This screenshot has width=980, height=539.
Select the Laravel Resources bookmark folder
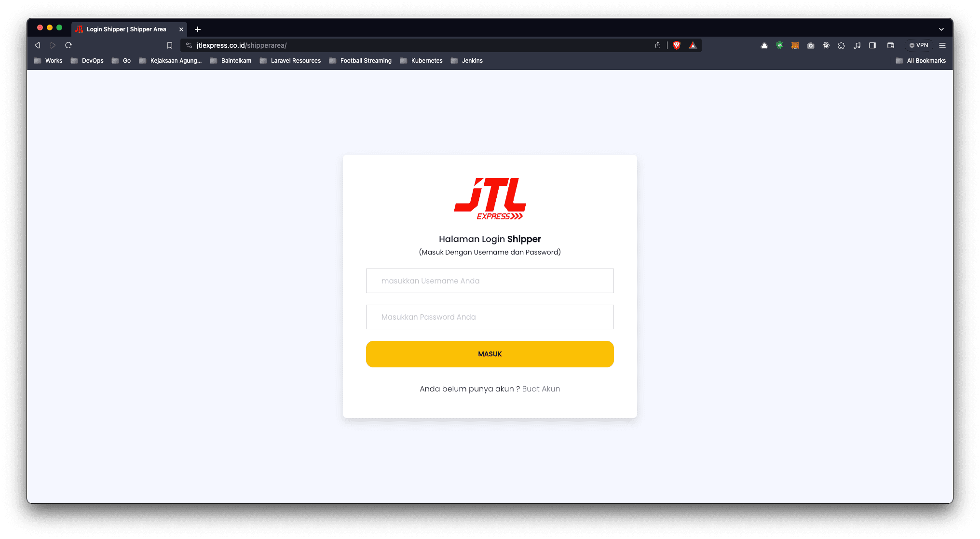click(295, 60)
